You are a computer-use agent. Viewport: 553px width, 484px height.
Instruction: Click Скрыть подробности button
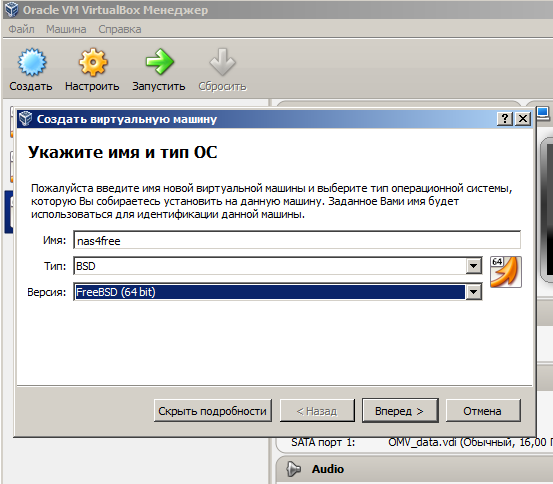point(213,411)
